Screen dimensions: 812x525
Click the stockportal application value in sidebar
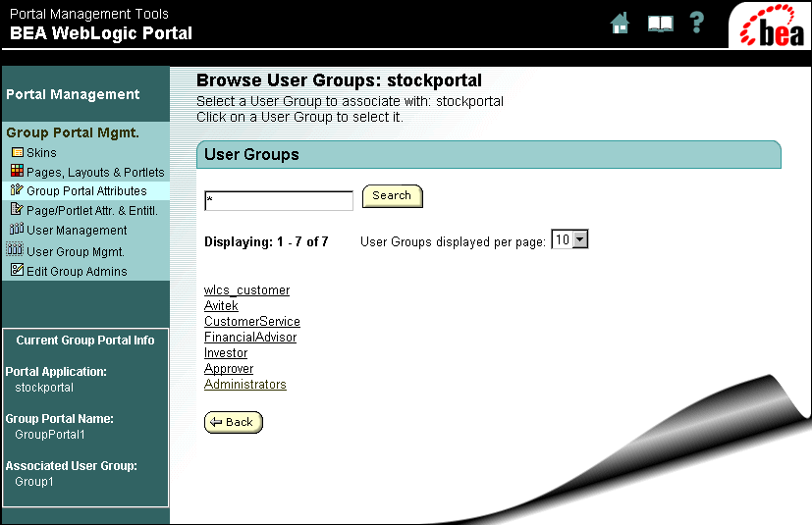point(44,388)
